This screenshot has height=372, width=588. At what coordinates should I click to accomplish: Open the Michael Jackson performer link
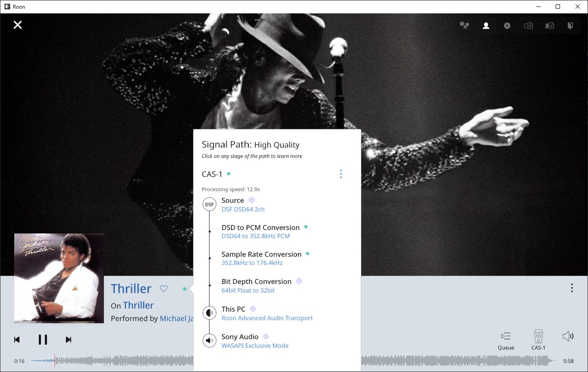tap(177, 318)
